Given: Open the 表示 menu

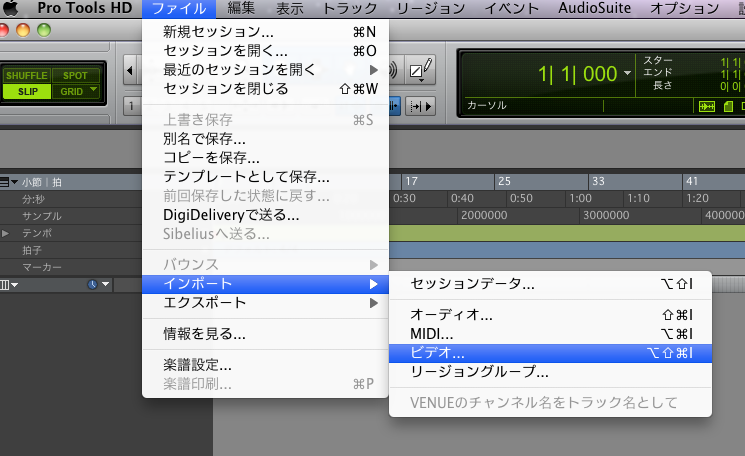Looking at the screenshot, I should pos(290,8).
